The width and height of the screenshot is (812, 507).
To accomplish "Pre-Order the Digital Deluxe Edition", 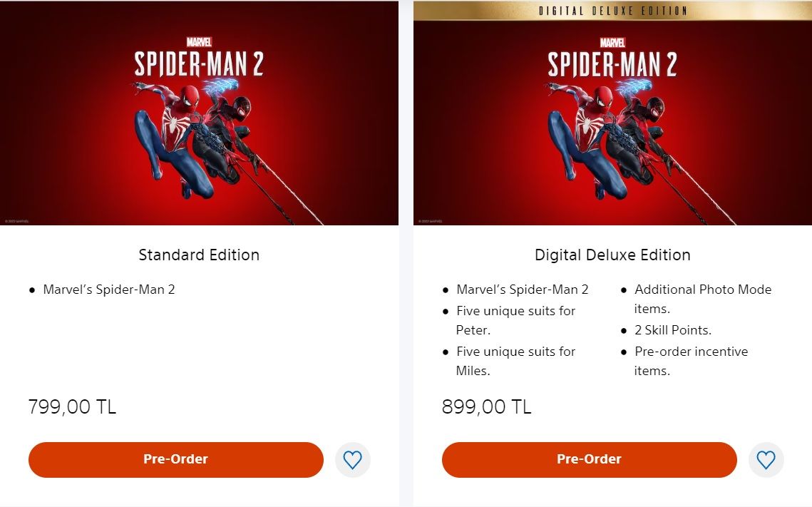I will [x=590, y=459].
